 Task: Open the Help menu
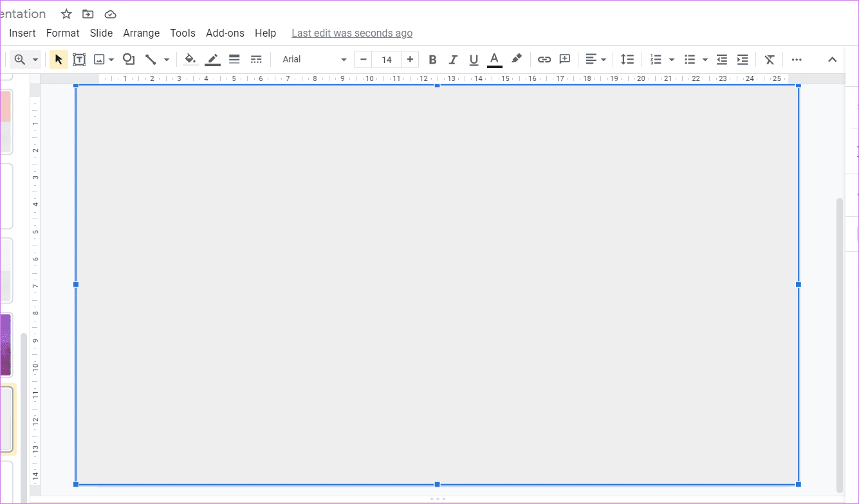coord(265,33)
